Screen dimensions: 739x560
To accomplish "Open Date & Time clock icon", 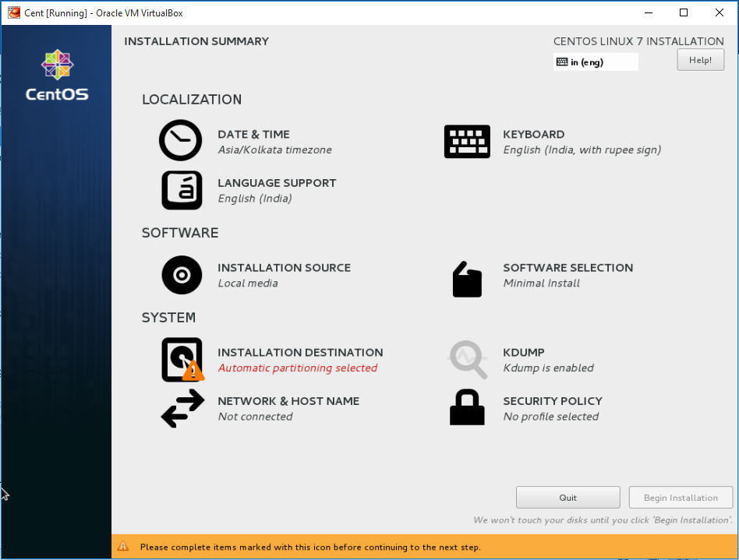I will (181, 140).
